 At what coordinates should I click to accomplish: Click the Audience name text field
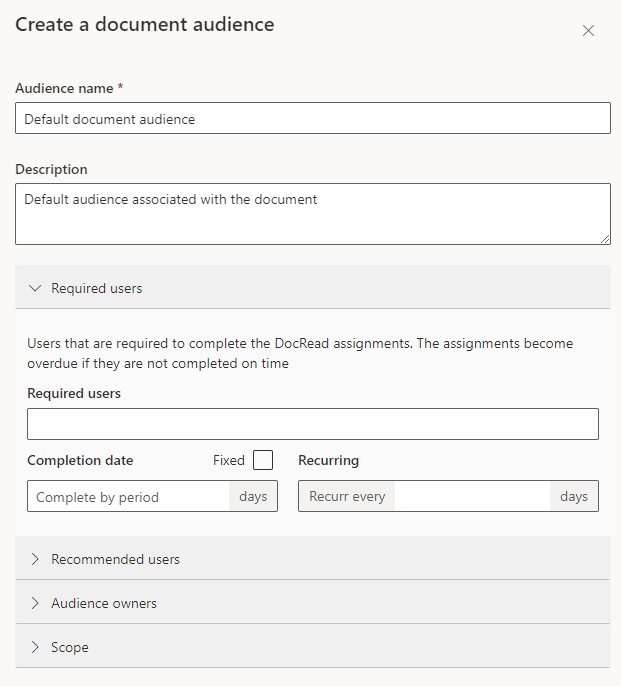(x=312, y=119)
